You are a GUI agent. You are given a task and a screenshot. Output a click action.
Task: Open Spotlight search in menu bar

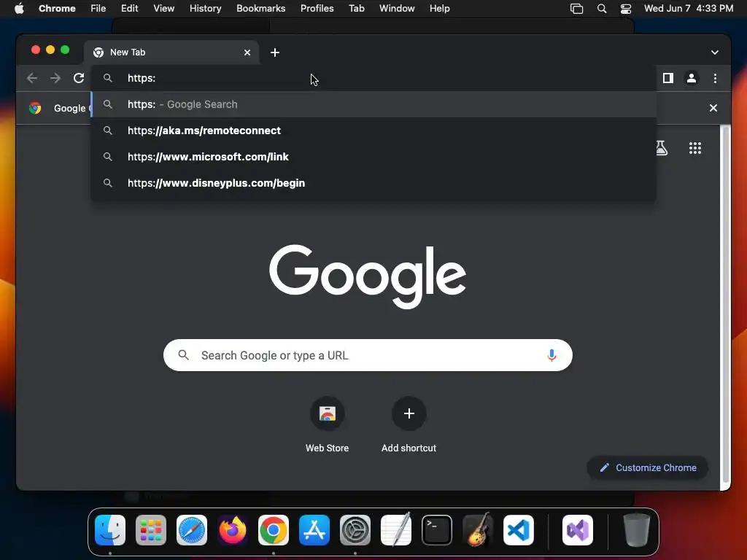click(602, 9)
